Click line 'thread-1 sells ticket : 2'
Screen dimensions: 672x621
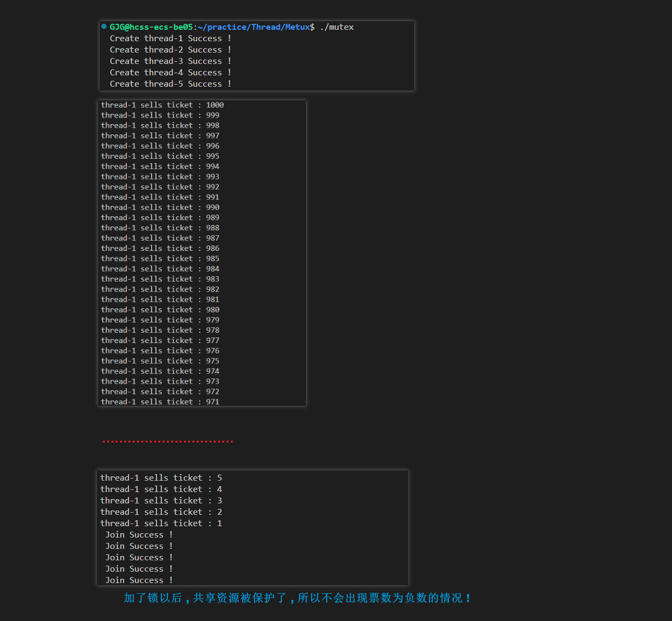pos(161,512)
